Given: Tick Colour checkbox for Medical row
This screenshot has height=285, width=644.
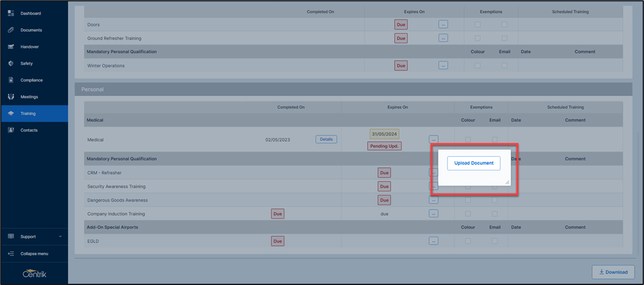Looking at the screenshot, I should tap(468, 139).
